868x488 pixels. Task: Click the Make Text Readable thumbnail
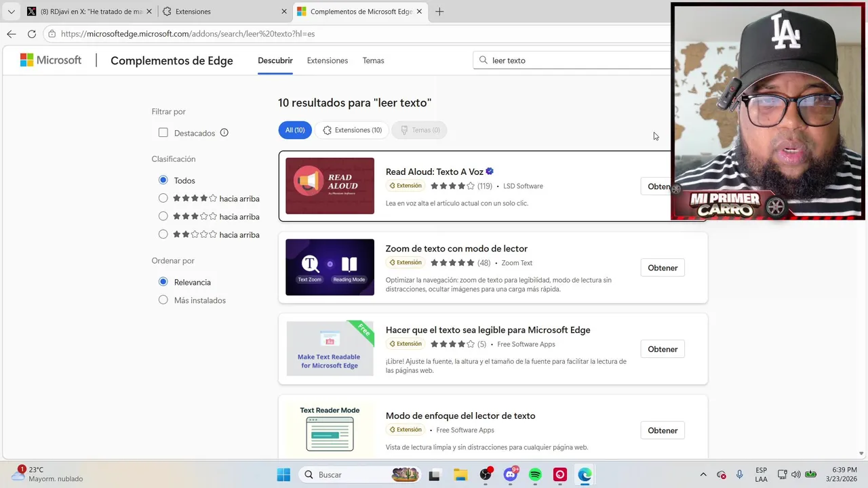[330, 348]
